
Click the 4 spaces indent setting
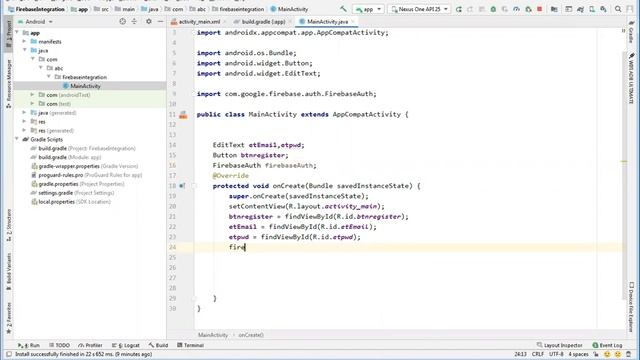click(578, 354)
